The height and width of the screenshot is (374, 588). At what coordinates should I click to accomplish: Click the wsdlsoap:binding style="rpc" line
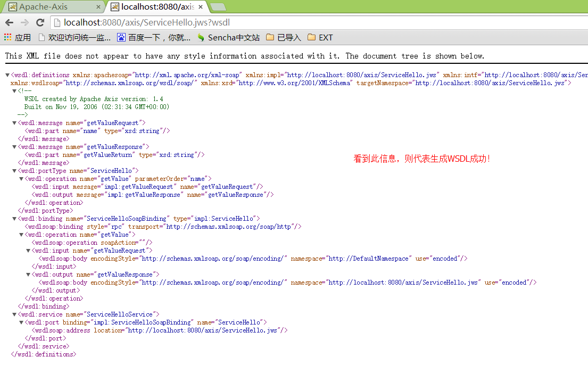[x=163, y=227]
